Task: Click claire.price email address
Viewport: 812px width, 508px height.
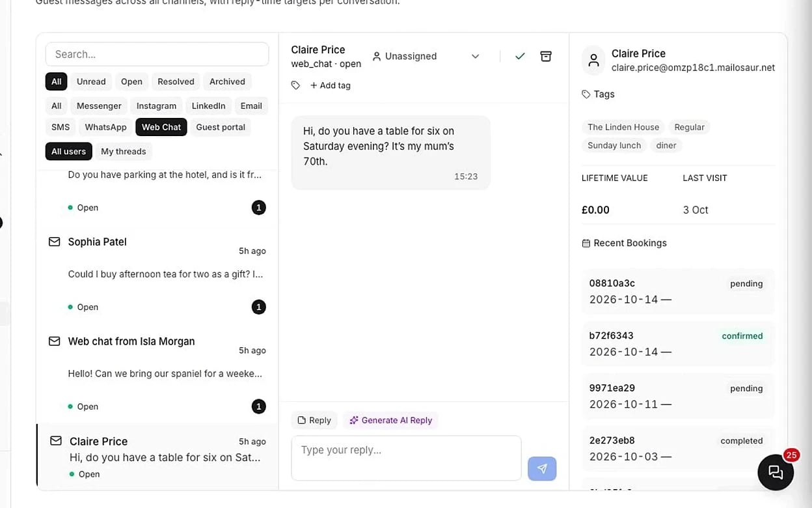Action: [x=693, y=68]
